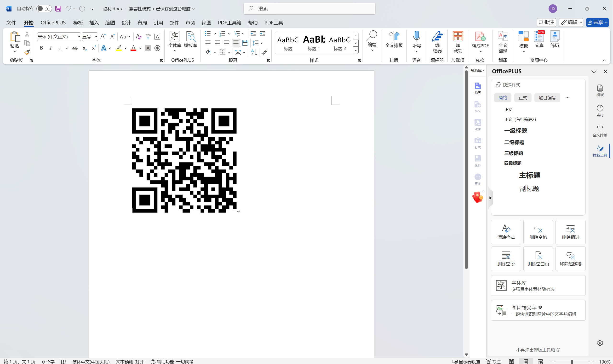This screenshot has width=613, height=364.
Task: Click the Format Painter brush icon
Action: pyautogui.click(x=27, y=52)
